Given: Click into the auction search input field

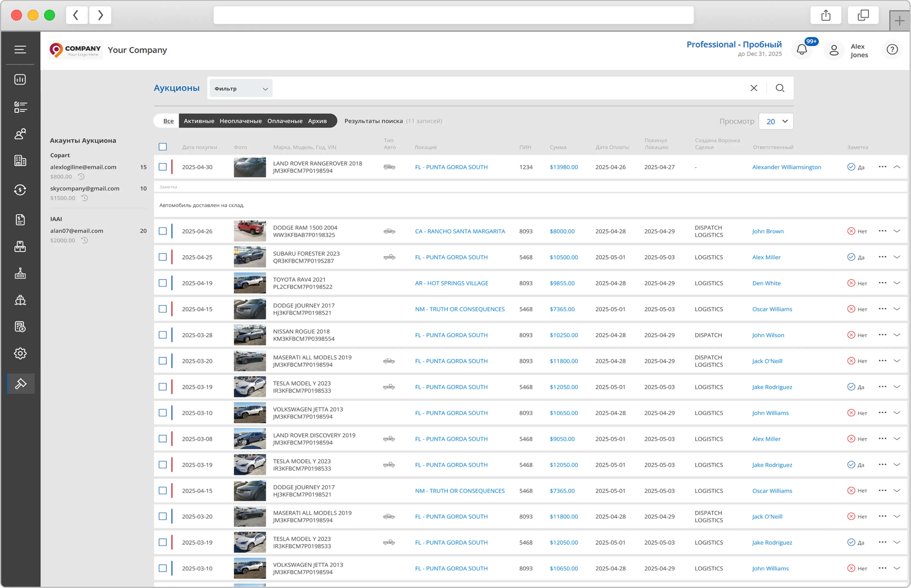Looking at the screenshot, I should (x=510, y=88).
